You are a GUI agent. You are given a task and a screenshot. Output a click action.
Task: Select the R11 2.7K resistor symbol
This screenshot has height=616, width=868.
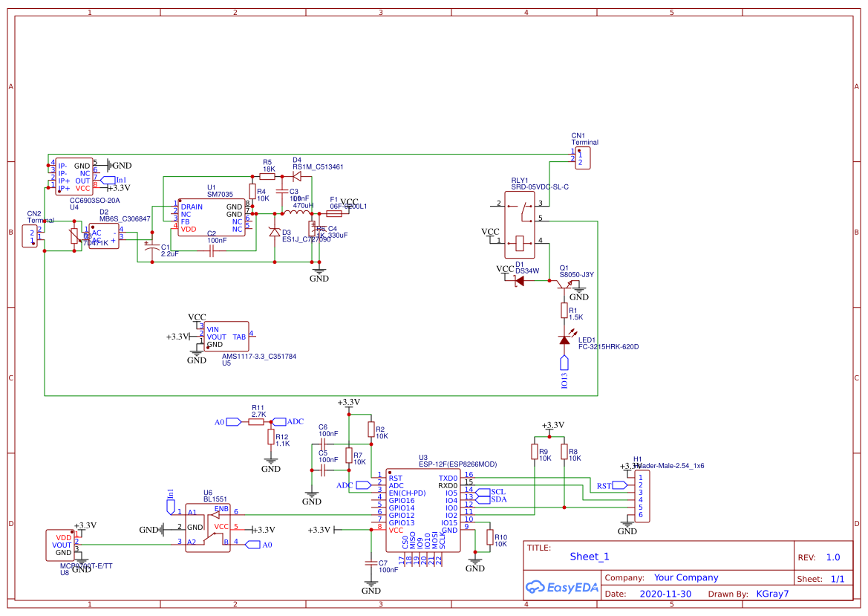[x=257, y=422]
